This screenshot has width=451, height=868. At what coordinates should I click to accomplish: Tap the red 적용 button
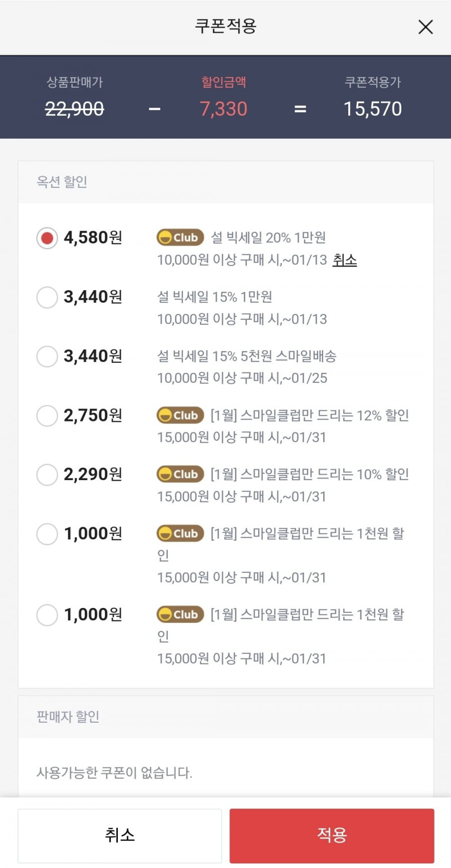coord(332,835)
